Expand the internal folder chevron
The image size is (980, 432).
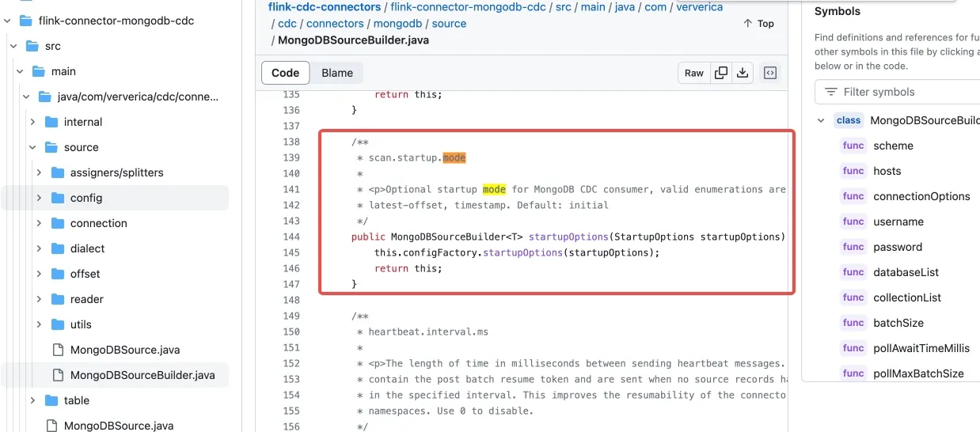tap(32, 122)
